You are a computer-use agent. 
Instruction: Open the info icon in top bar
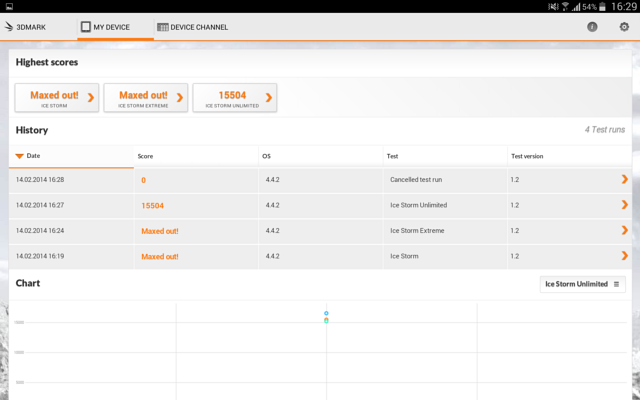click(x=592, y=27)
